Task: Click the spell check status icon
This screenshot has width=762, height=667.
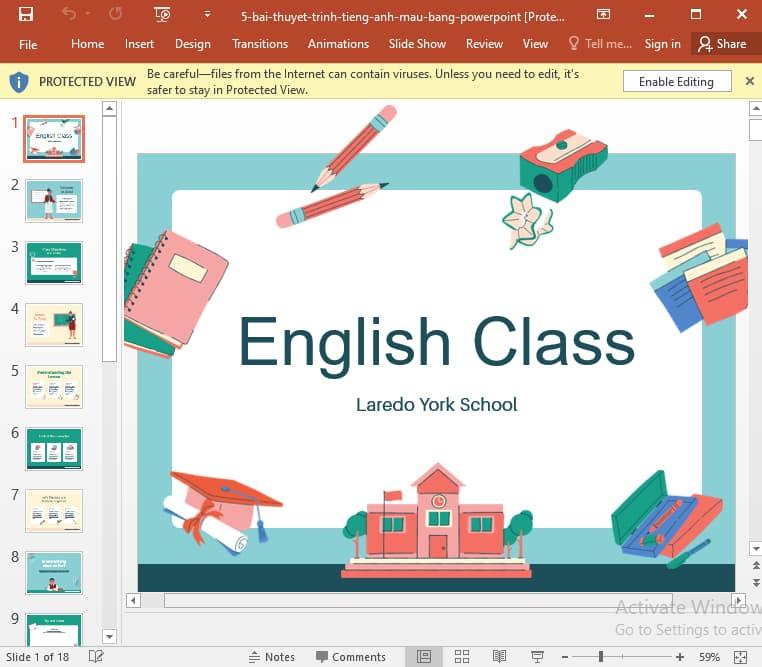Action: tap(96, 657)
